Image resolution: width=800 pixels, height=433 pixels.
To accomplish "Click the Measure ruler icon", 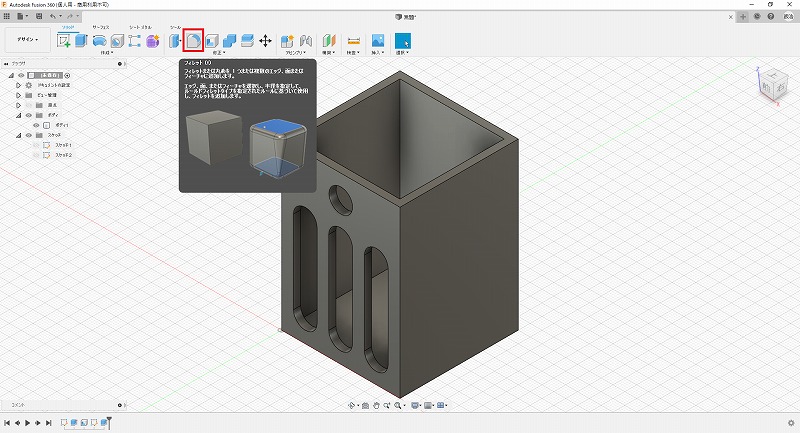I will click(x=353, y=41).
